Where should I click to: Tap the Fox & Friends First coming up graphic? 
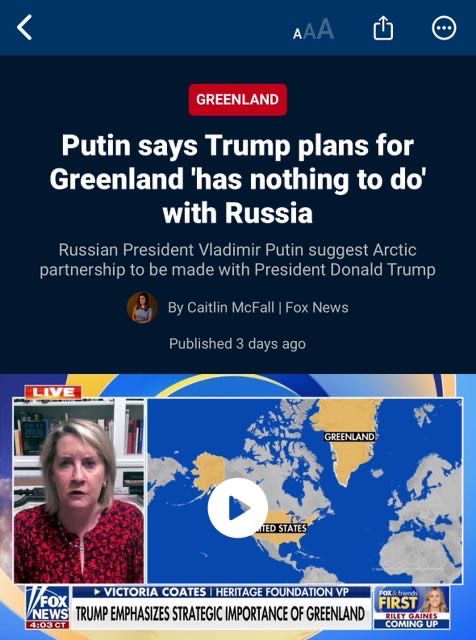[x=411, y=607]
